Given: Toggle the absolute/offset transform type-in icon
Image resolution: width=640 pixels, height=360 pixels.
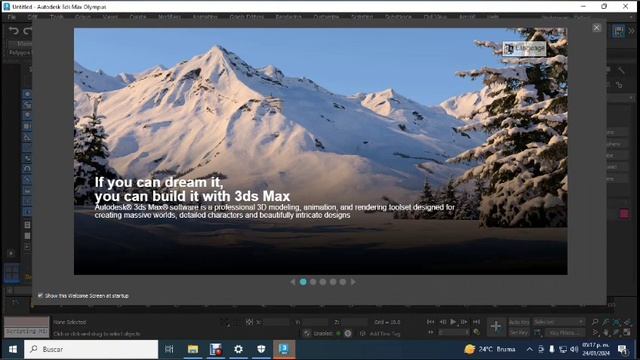Looking at the screenshot, I should click(x=249, y=322).
